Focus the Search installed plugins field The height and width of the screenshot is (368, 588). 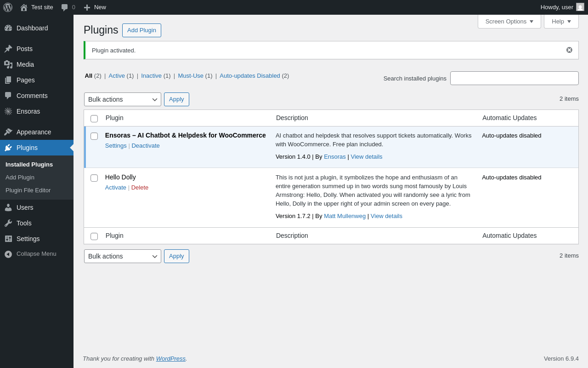(514, 78)
